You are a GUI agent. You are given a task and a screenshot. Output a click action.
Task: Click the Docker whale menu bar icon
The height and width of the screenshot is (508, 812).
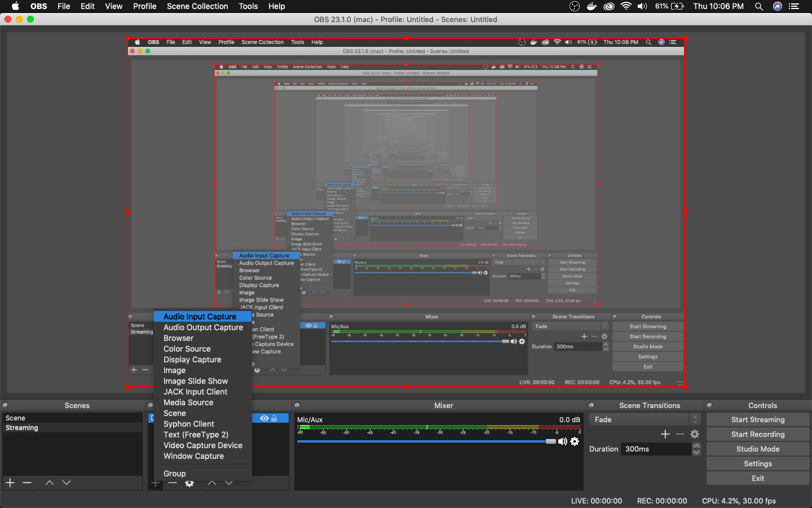592,6
